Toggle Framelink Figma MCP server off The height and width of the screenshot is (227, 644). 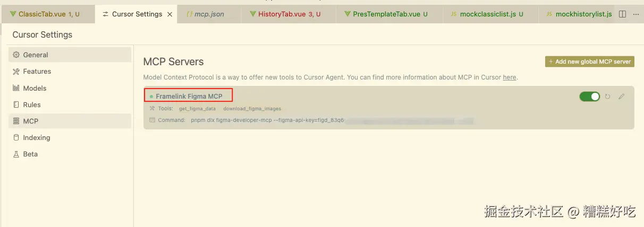point(590,97)
